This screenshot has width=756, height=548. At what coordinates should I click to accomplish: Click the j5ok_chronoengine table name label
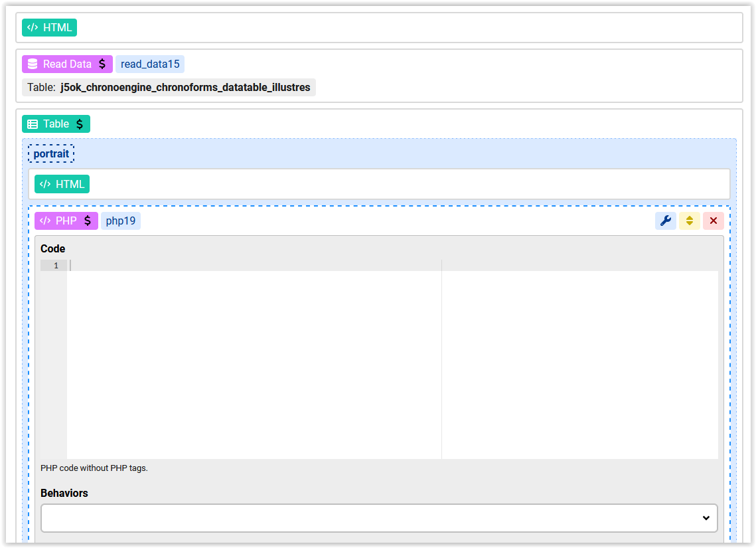click(x=185, y=88)
